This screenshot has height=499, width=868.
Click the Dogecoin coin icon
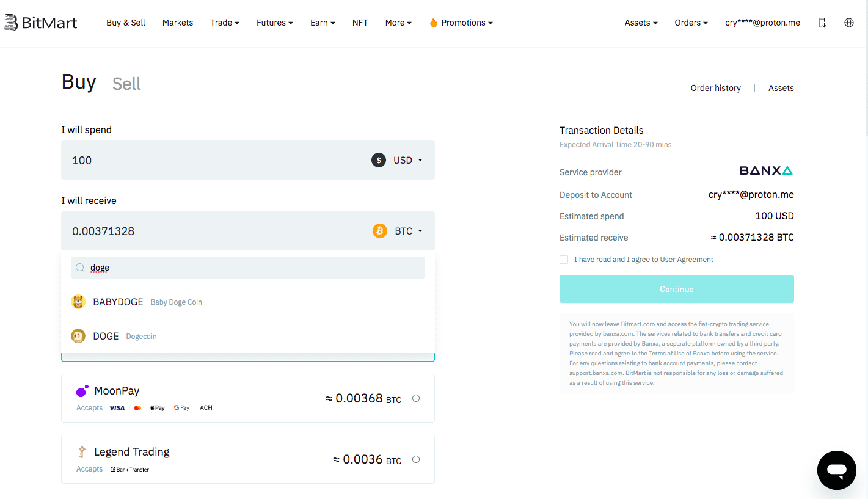[78, 336]
